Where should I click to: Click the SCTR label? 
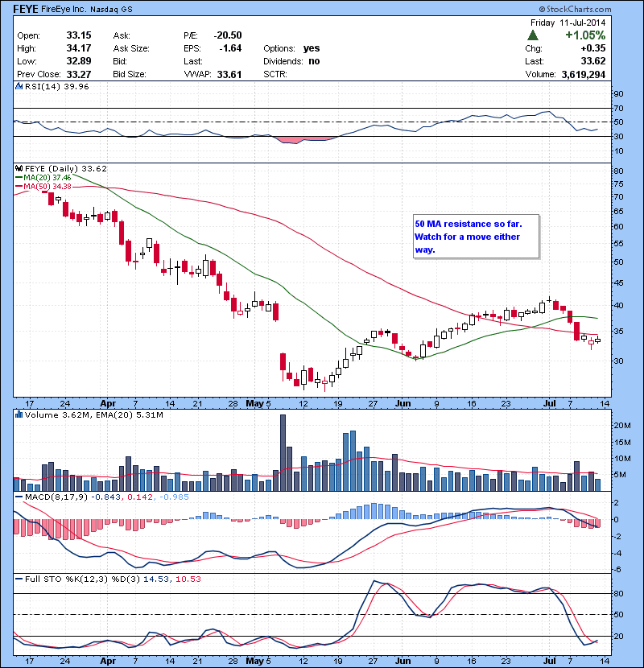point(275,75)
